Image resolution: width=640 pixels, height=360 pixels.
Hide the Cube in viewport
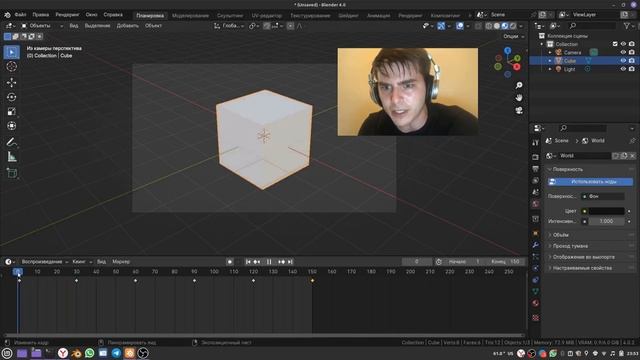(x=623, y=61)
